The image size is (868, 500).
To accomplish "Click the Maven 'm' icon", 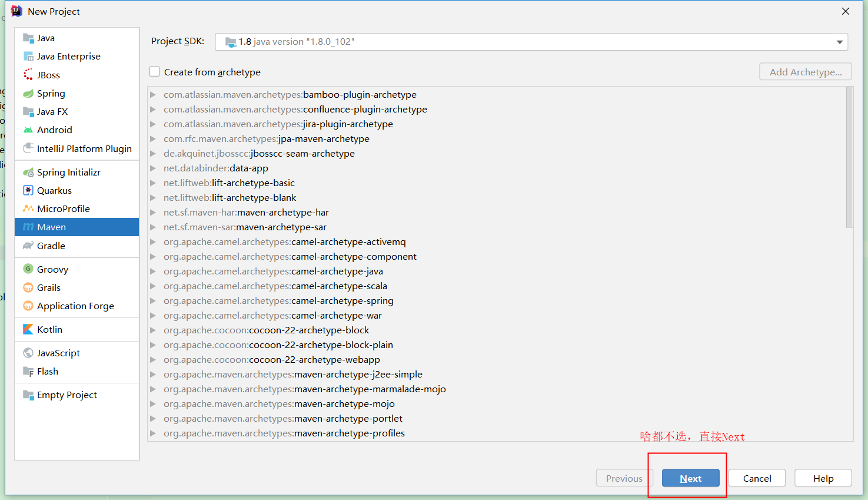I will pos(28,227).
